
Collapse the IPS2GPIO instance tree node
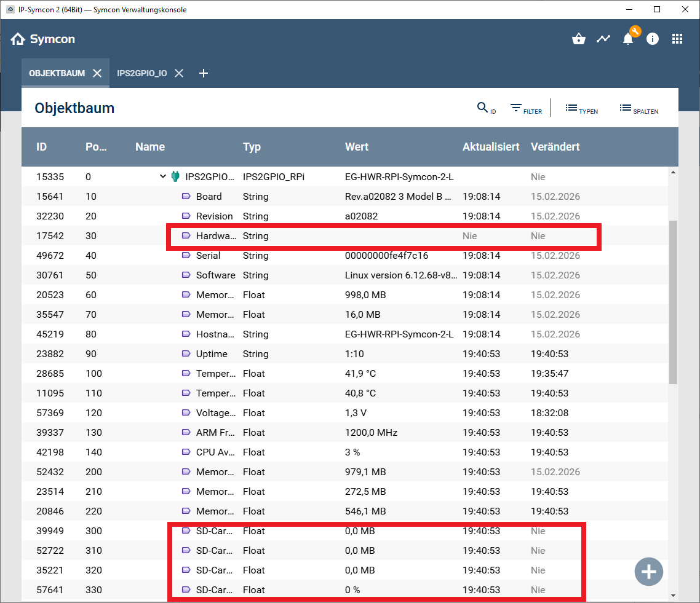pyautogui.click(x=163, y=176)
